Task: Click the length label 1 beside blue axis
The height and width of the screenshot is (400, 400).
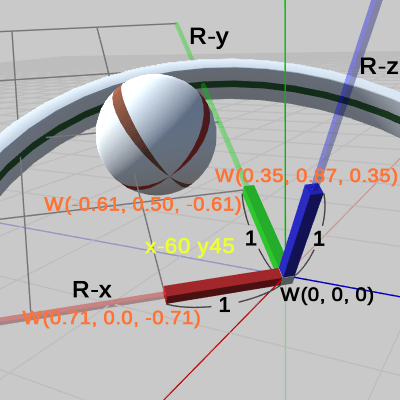Action: click(319, 239)
